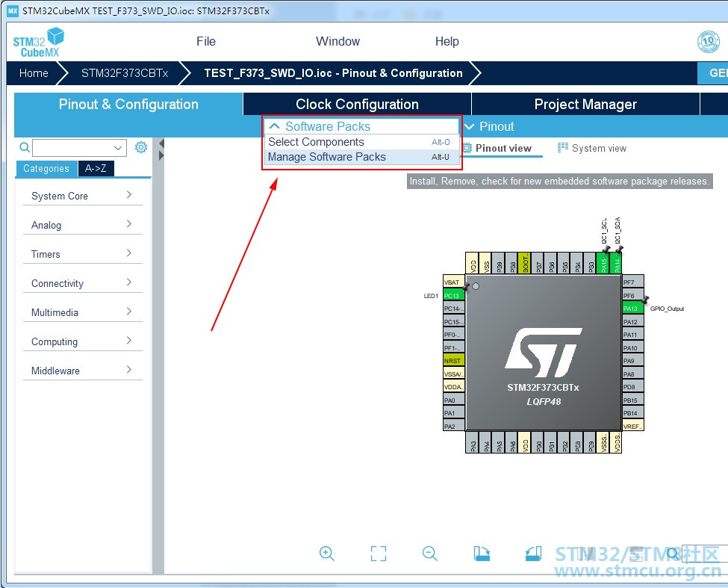This screenshot has height=588, width=728.
Task: Click the 10-year anniversary badge icon
Action: coord(709,43)
